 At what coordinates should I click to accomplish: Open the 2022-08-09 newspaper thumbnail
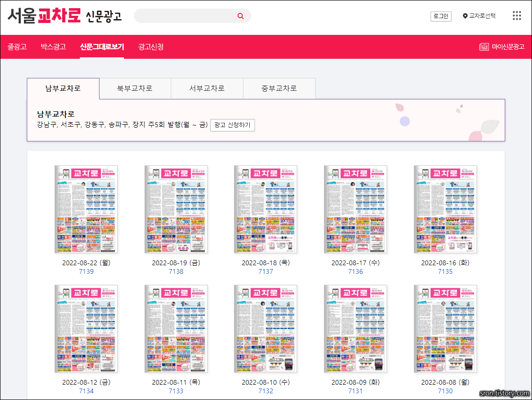click(355, 328)
